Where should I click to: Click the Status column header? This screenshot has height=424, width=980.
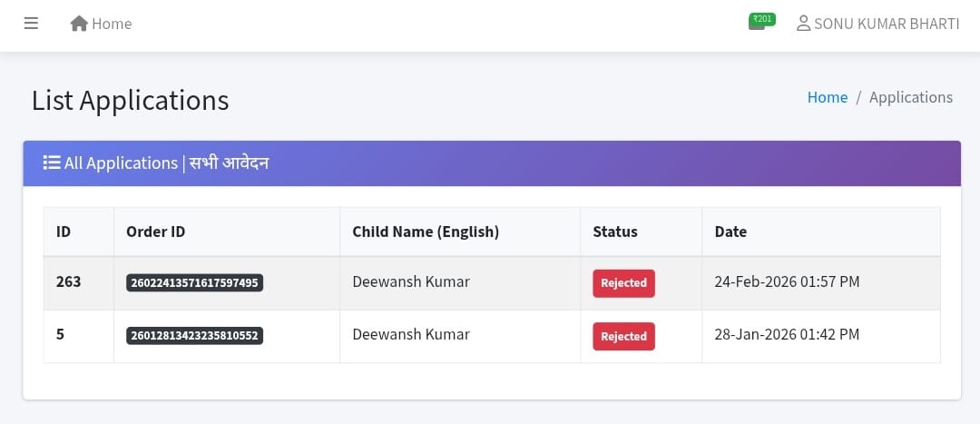[615, 232]
